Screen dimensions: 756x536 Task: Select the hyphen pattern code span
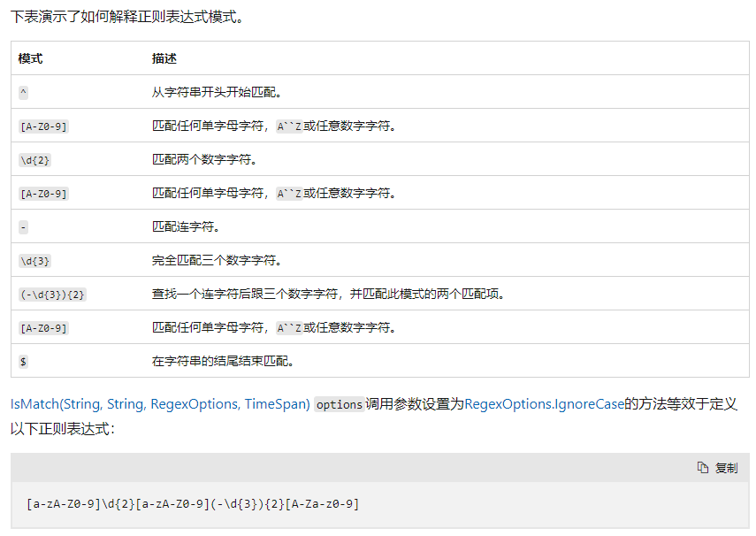pyautogui.click(x=21, y=226)
